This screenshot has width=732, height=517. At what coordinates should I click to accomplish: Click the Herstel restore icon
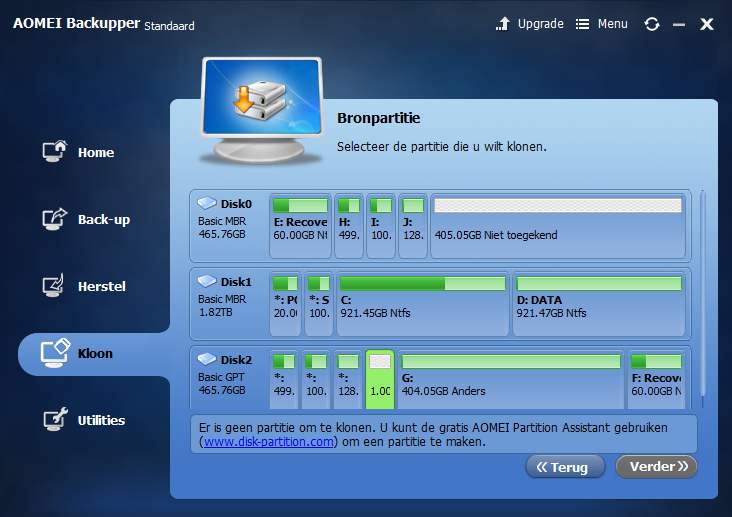(x=53, y=286)
